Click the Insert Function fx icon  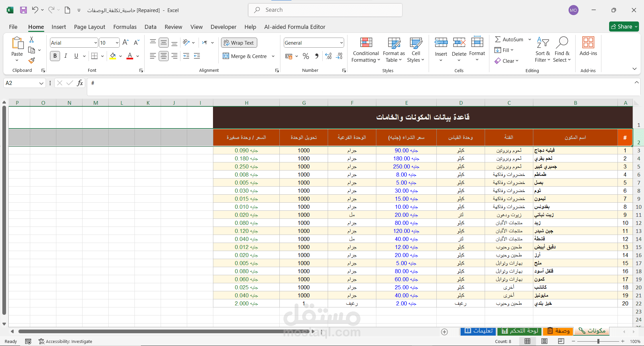(x=80, y=83)
